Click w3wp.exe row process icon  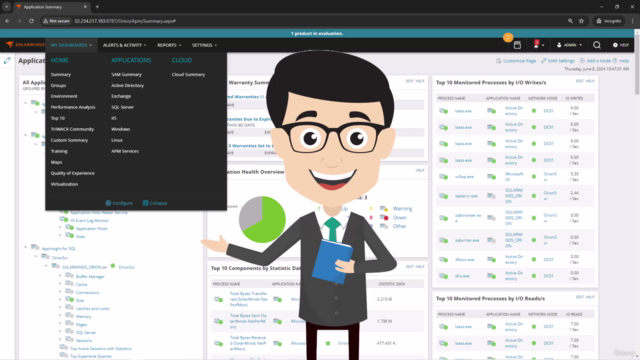click(x=443, y=177)
